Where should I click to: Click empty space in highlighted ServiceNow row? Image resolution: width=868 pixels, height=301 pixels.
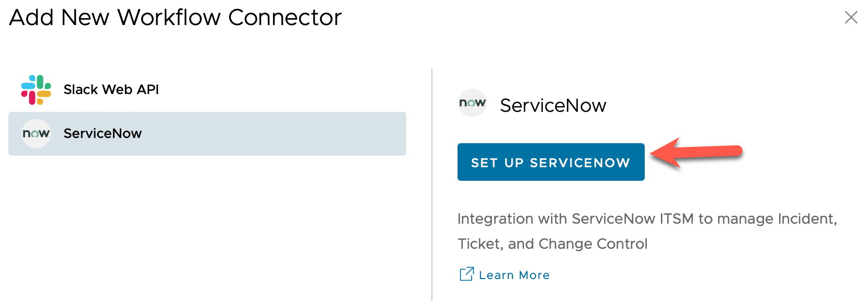pos(272,134)
